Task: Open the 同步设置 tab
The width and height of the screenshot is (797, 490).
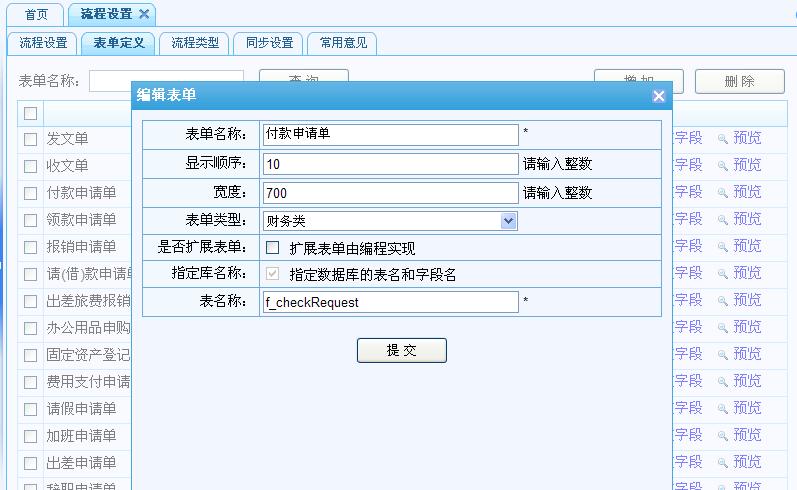Action: pos(269,43)
